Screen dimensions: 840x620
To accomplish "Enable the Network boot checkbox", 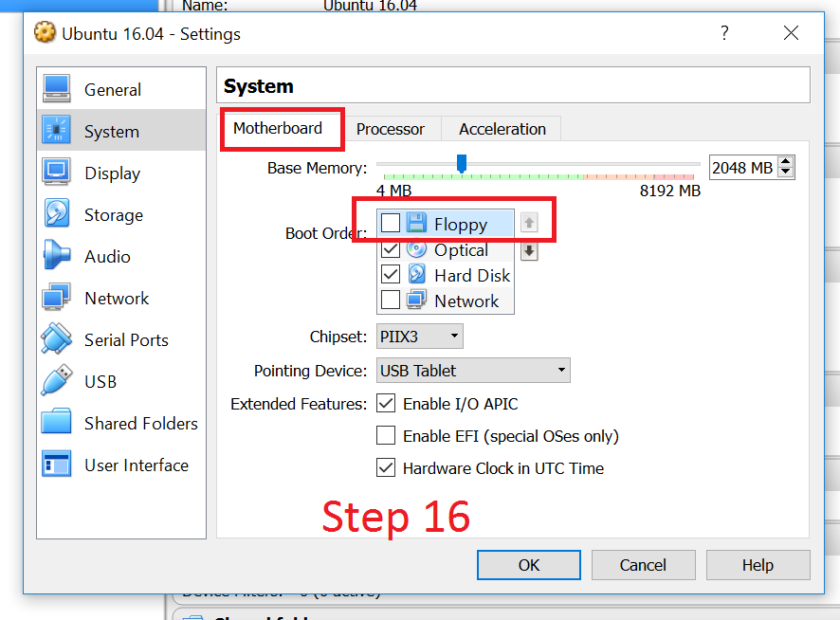I will click(x=391, y=301).
